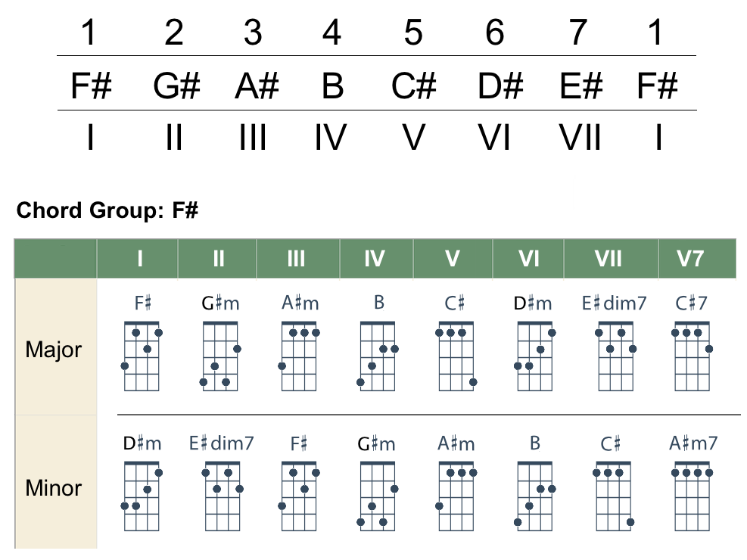
Task: Click the Chord Group: F# heading
Action: click(107, 210)
